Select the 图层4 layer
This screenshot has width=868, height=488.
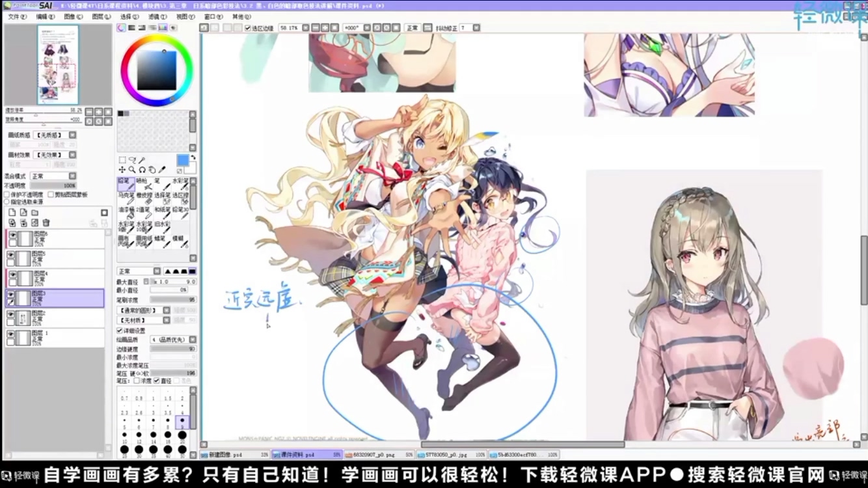click(x=55, y=278)
